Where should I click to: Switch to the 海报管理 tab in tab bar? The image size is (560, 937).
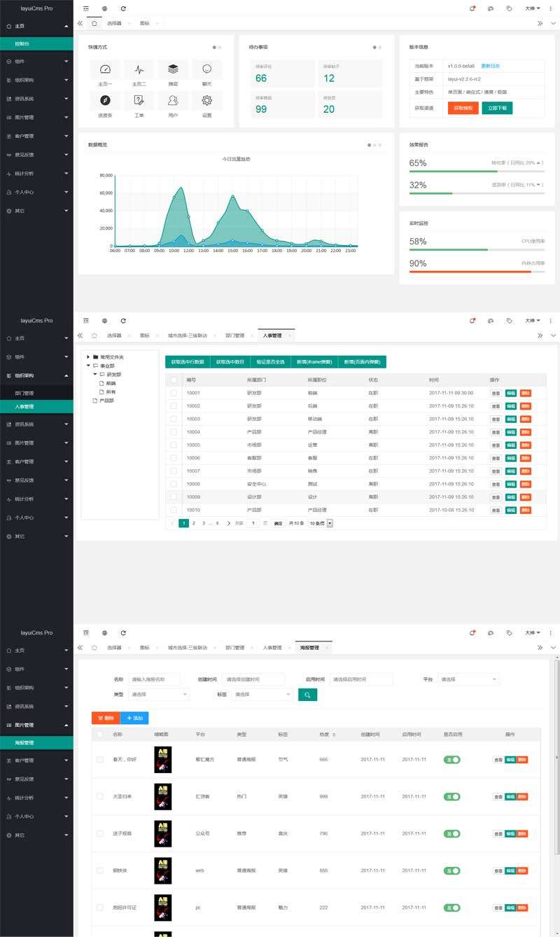pos(309,648)
